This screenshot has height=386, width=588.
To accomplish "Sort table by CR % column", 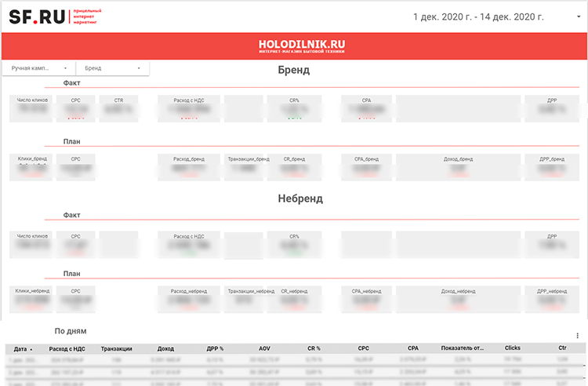I will pyautogui.click(x=314, y=348).
